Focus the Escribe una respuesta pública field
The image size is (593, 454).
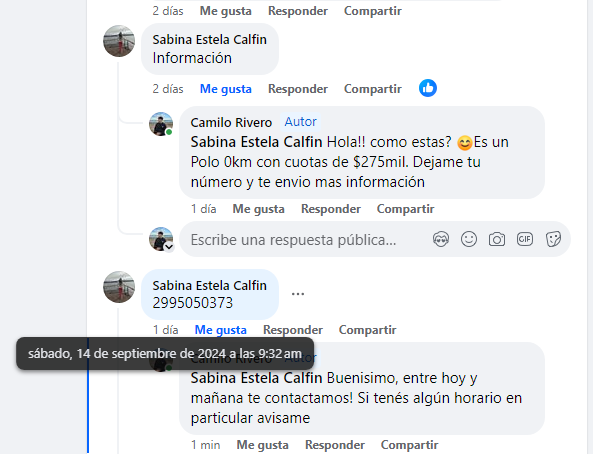[303, 239]
